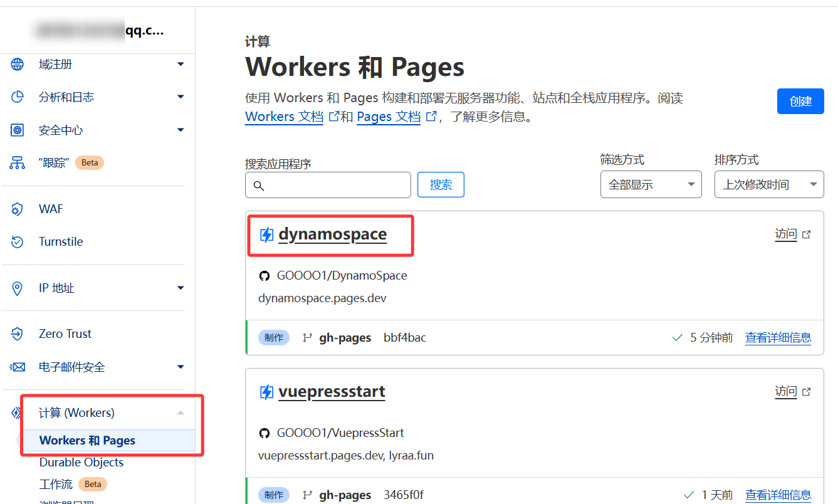838x504 pixels.
Task: Click the account name at top of sidebar
Action: (99, 31)
